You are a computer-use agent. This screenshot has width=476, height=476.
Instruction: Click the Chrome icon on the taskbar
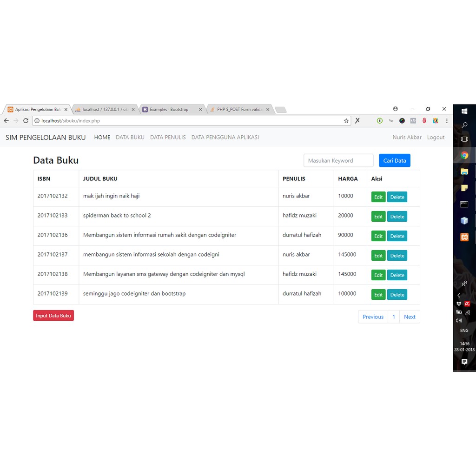pyautogui.click(x=464, y=155)
